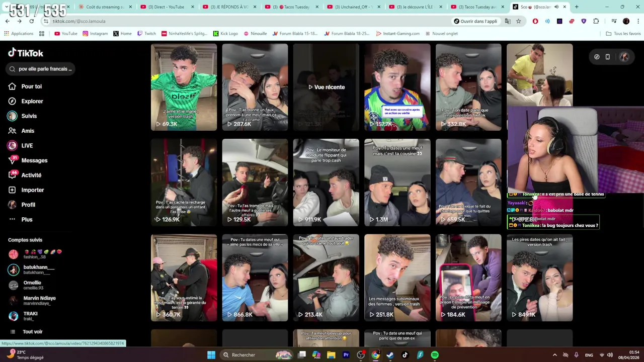The height and width of the screenshot is (362, 644).
Task: Open the Extensions puzzle icon
Action: tap(596, 21)
